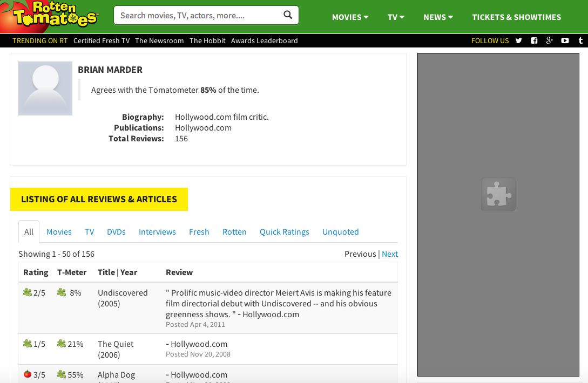Click the Title | Year column header
Image resolution: width=588 pixels, height=383 pixels.
point(117,272)
